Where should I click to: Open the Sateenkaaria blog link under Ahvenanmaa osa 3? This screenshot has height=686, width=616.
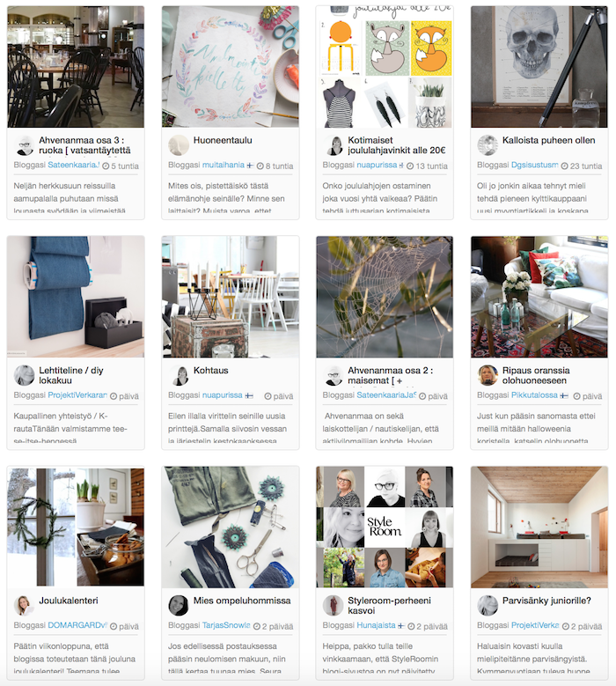73,165
